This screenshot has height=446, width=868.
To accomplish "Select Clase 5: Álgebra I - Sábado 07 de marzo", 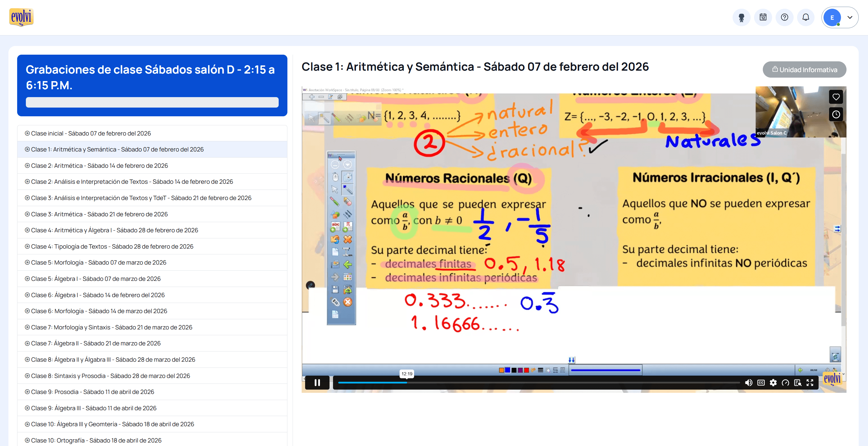I will click(x=152, y=279).
